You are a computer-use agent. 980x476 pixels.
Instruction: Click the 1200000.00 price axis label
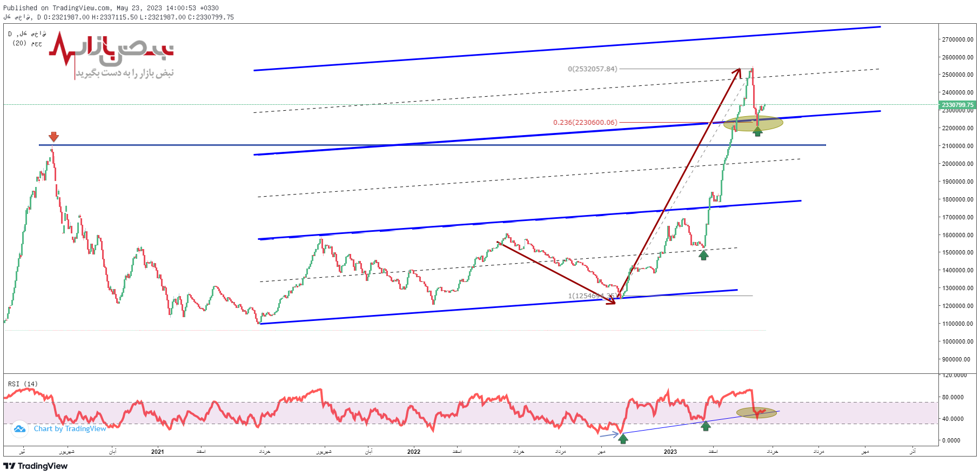957,306
